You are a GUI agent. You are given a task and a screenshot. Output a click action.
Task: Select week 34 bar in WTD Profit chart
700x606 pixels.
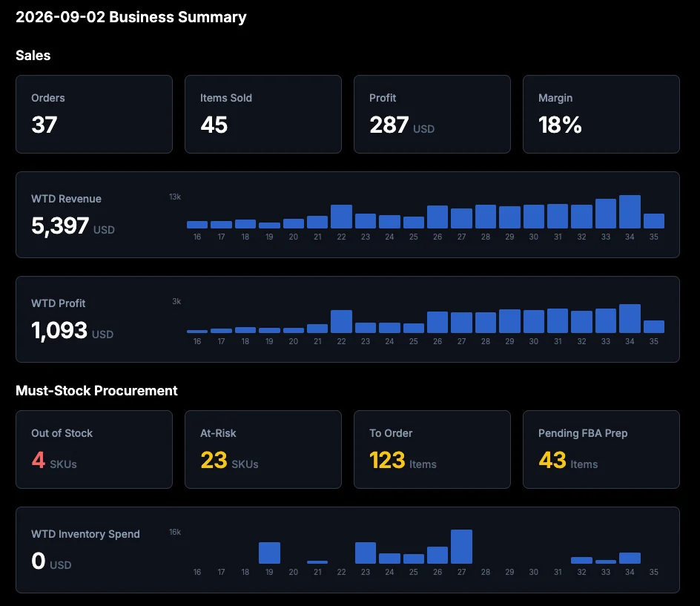click(x=630, y=318)
